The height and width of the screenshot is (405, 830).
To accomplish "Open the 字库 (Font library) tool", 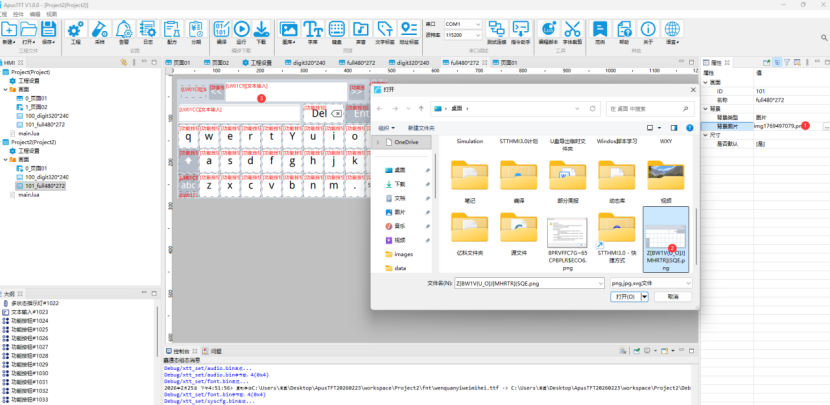I will point(313,32).
